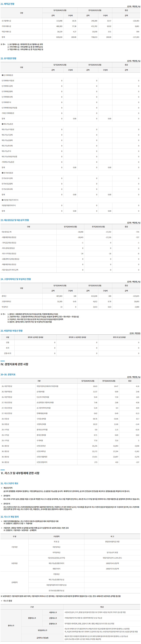The height and width of the screenshot is (644, 141).
Task: Select the 요구불예수금 row label in the deposits table
Action: pyautogui.click(x=6, y=21)
